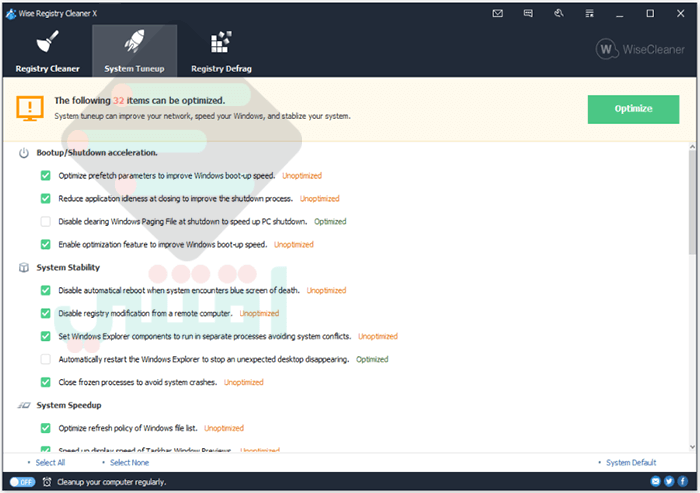Click the orange warning monitor icon

coord(30,108)
